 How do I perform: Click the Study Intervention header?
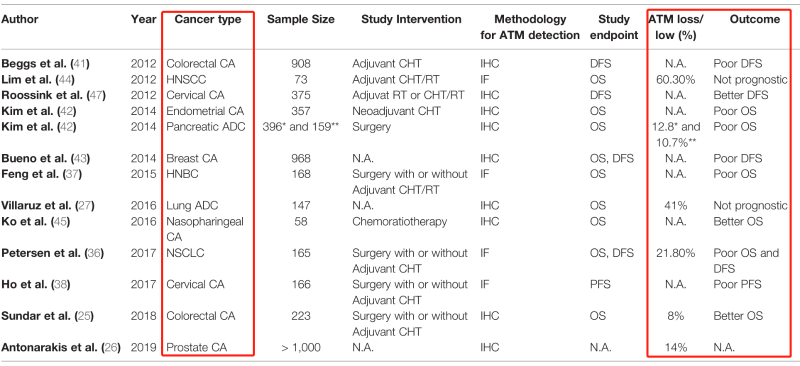411,19
